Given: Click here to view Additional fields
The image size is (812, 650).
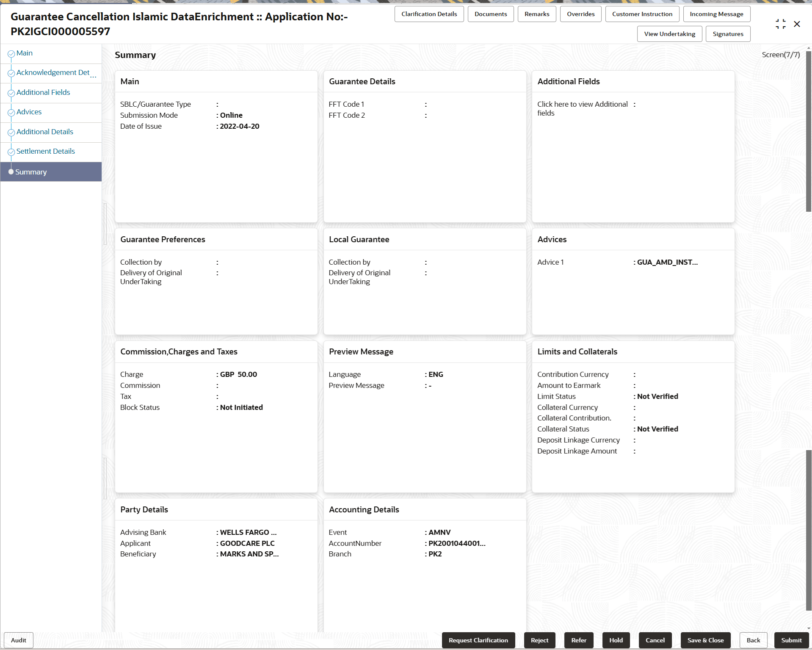Looking at the screenshot, I should pos(583,108).
